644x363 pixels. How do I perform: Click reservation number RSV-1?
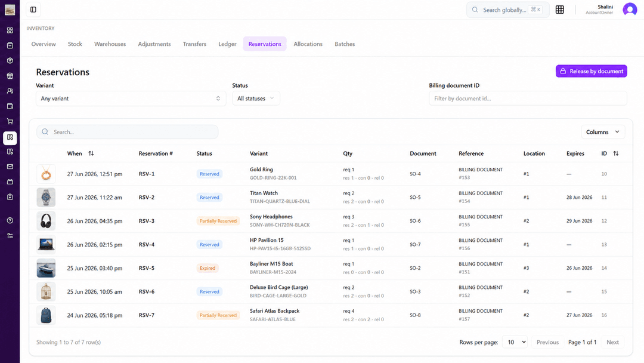[147, 174]
